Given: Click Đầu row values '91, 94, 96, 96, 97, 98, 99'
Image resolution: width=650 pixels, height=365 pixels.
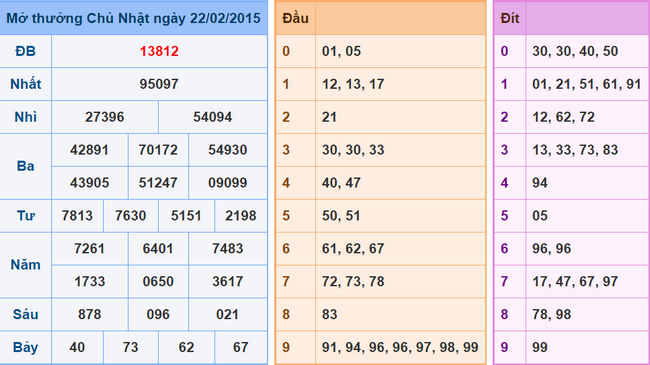Looking at the screenshot, I should [400, 347].
